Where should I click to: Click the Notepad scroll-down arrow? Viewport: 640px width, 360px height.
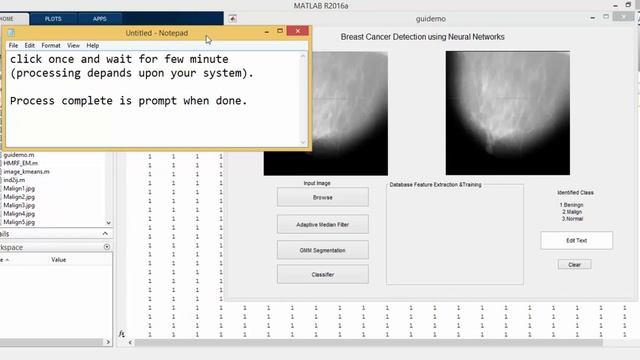(x=303, y=142)
